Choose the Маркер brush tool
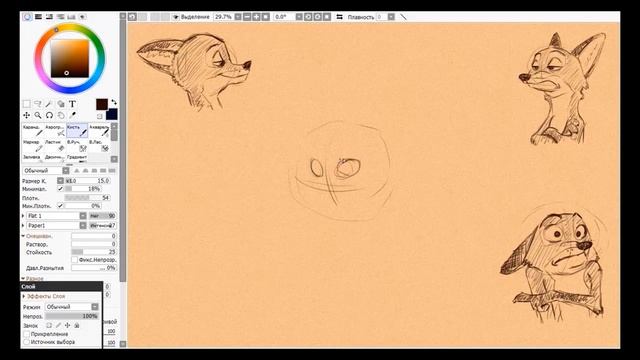This screenshot has height=360, width=640. point(33,145)
